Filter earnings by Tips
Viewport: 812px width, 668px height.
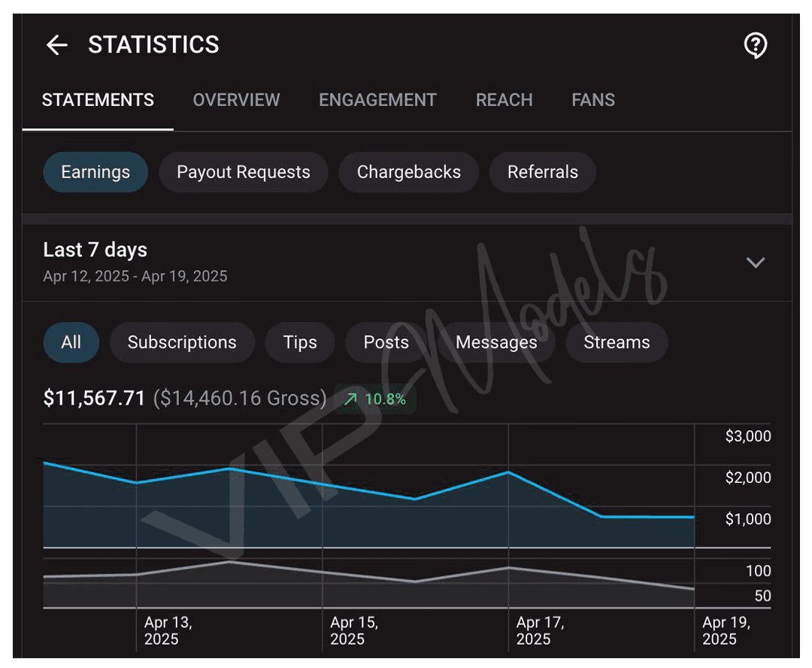click(x=300, y=342)
